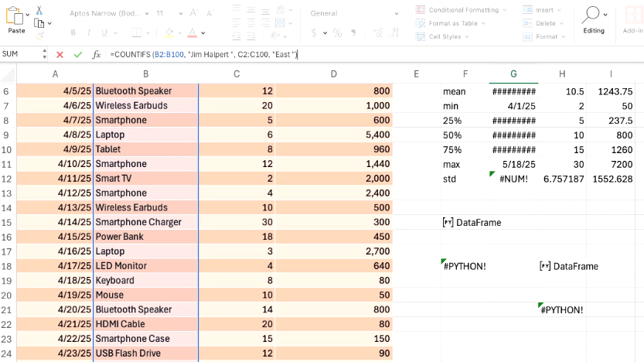
Task: Open the General number format dropdown
Action: (397, 14)
